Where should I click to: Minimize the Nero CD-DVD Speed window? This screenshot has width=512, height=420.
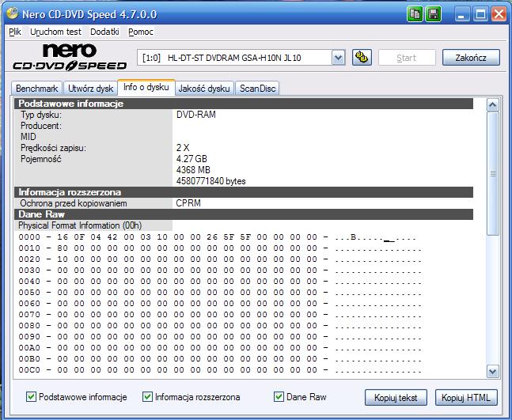[461, 14]
